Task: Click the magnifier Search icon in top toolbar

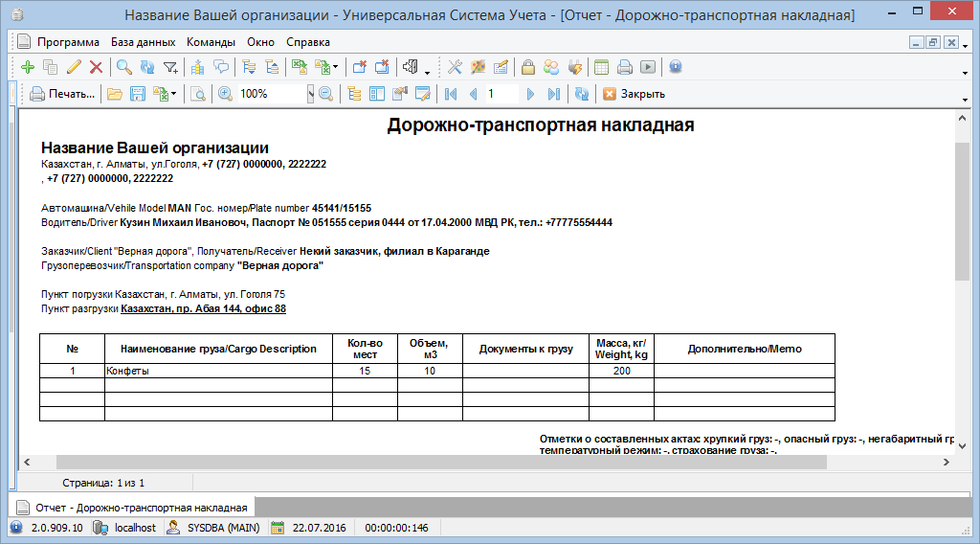Action: (x=124, y=67)
